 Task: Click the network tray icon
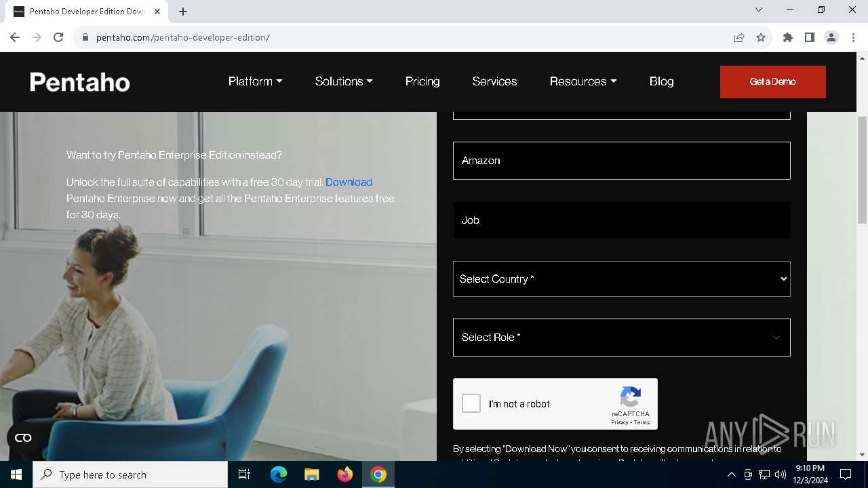point(764,474)
